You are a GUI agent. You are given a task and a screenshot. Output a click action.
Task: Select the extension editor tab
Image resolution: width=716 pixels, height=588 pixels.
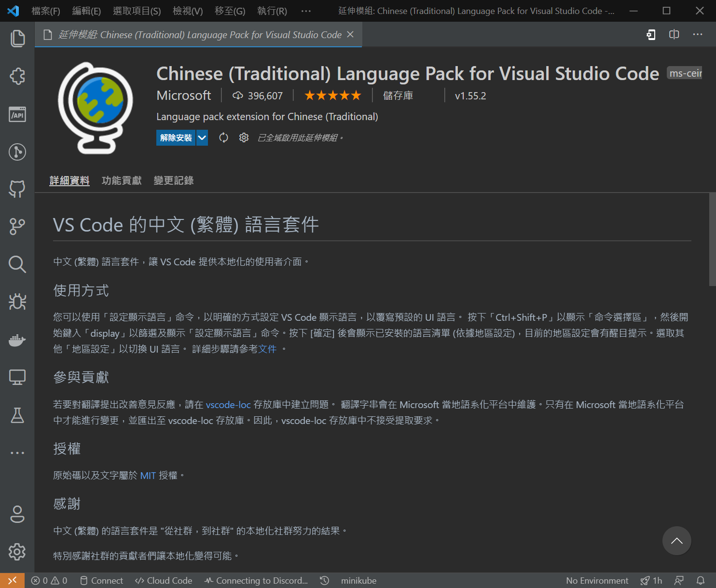198,34
